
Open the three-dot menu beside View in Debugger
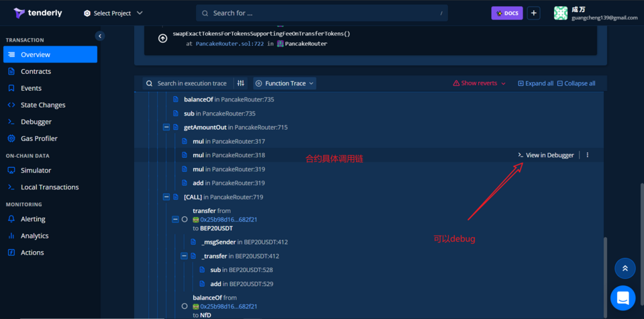coord(588,155)
